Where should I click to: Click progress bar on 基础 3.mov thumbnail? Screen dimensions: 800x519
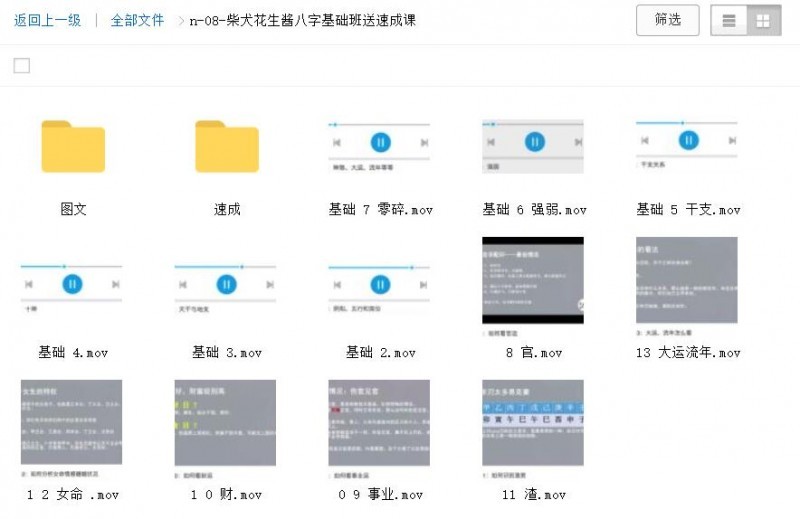pyautogui.click(x=226, y=267)
